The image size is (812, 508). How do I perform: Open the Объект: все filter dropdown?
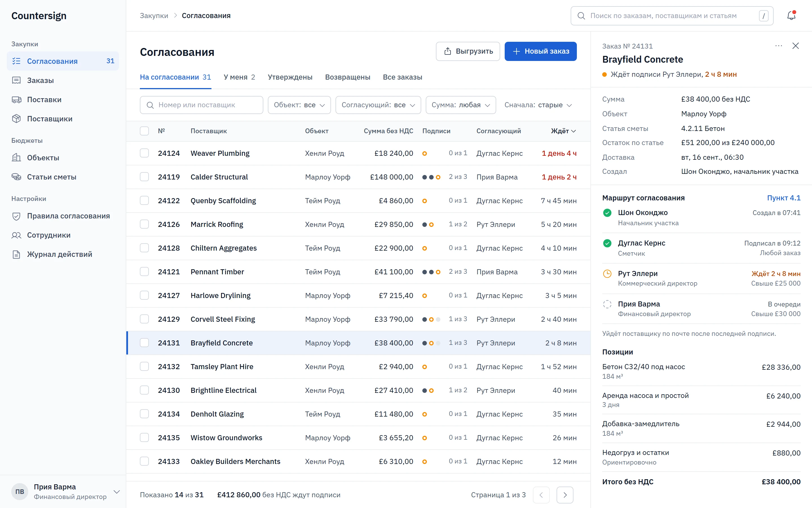pyautogui.click(x=299, y=105)
